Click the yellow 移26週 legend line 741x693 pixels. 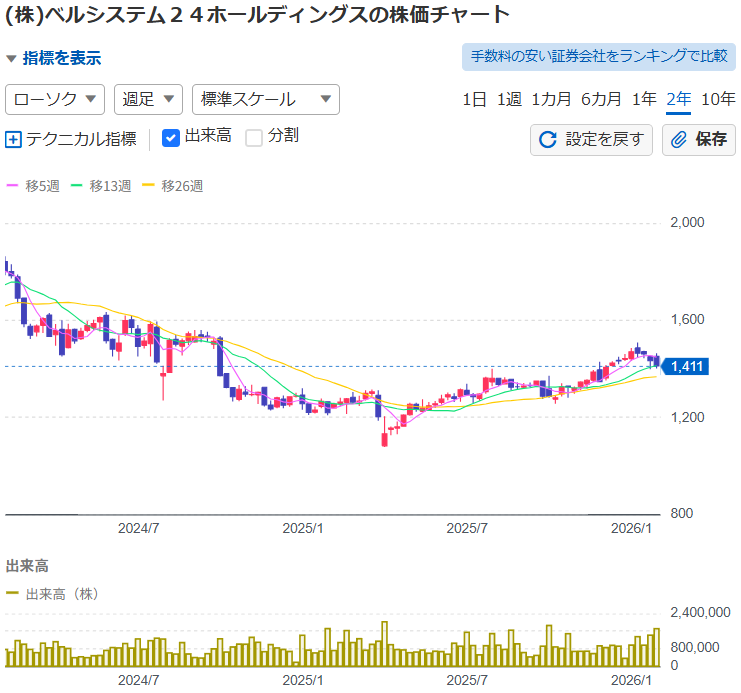[x=150, y=185]
